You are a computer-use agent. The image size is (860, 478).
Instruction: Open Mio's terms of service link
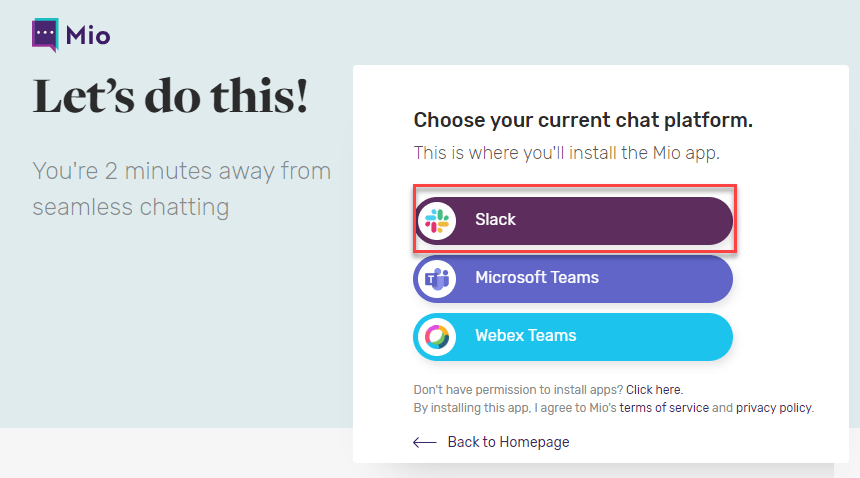pos(664,408)
